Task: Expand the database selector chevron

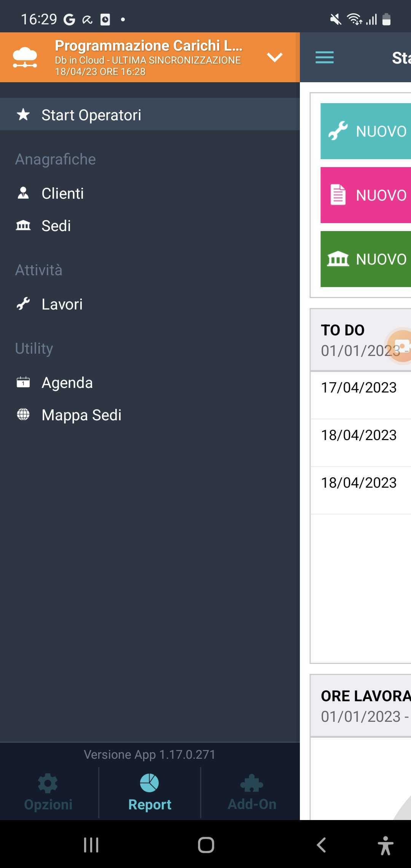Action: [274, 57]
